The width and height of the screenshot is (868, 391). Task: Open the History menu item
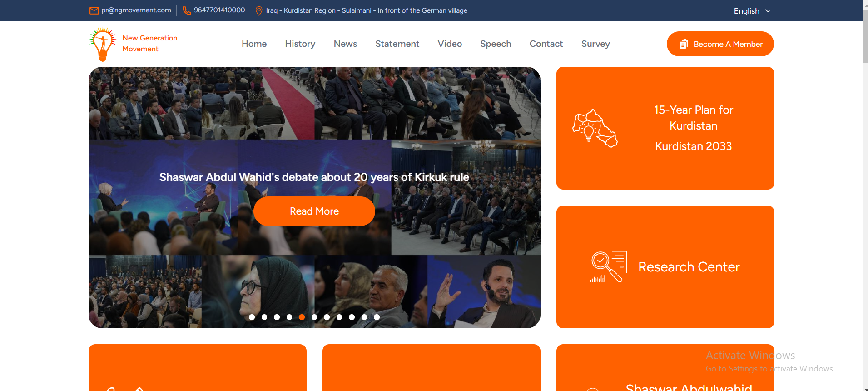click(300, 44)
